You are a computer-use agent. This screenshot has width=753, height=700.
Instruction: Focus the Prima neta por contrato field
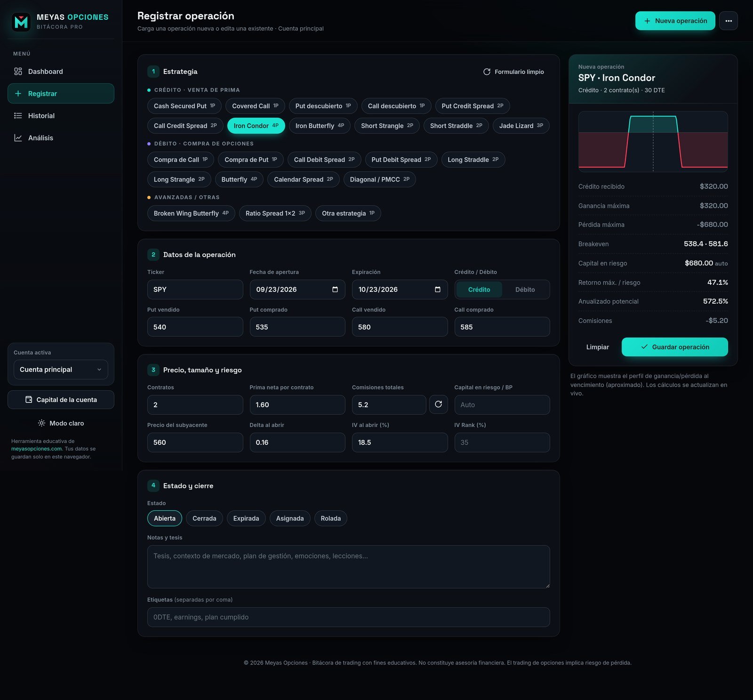(297, 404)
